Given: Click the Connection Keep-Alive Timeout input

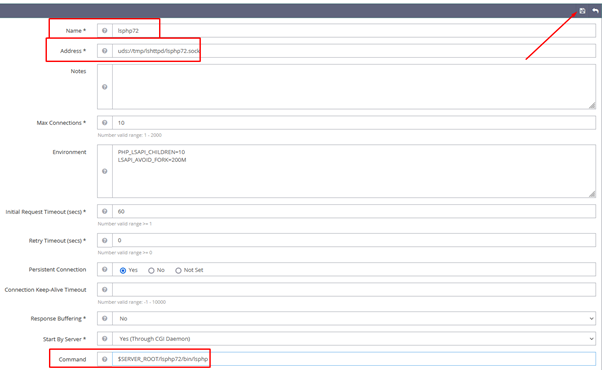Looking at the screenshot, I should click(x=354, y=290).
